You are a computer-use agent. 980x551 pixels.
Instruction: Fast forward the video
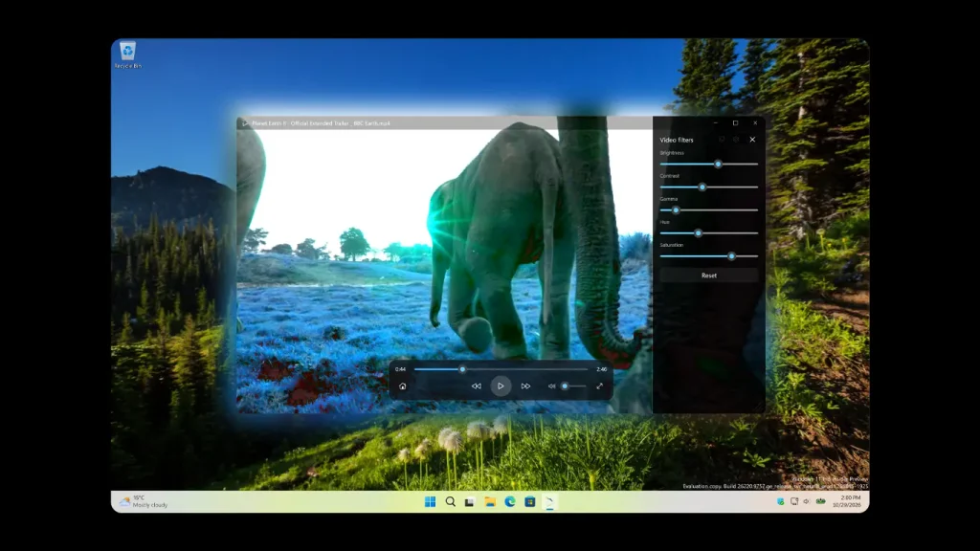525,386
